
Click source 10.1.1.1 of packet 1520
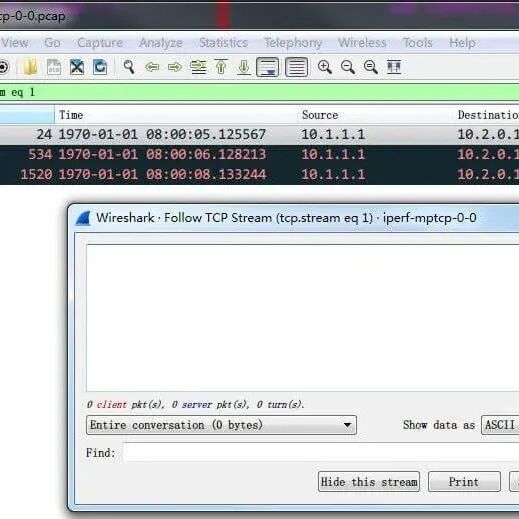(333, 174)
